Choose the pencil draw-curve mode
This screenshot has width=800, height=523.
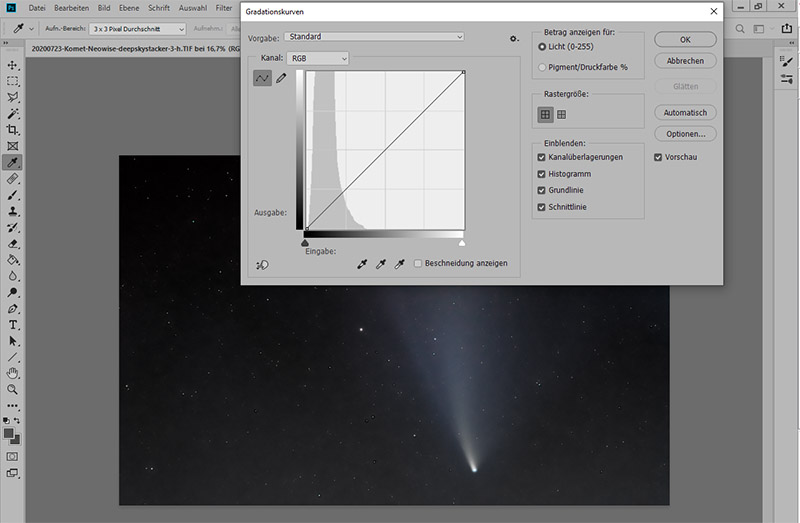[x=281, y=78]
